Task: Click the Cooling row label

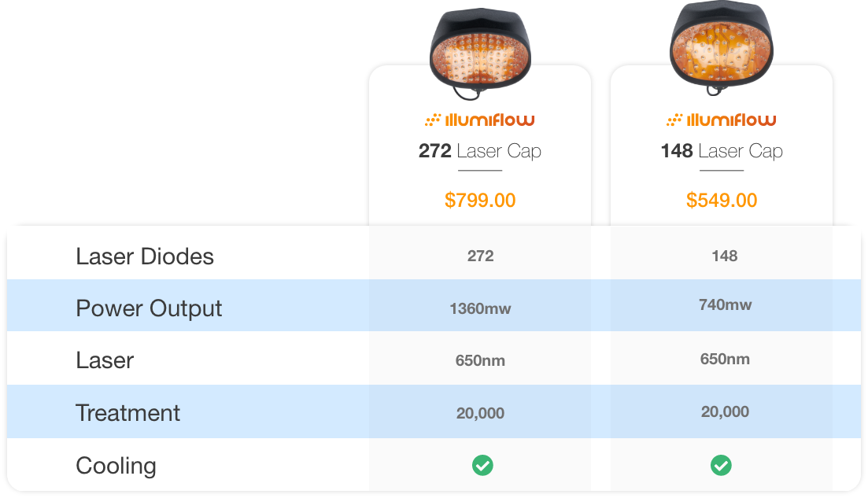Action: click(x=116, y=466)
